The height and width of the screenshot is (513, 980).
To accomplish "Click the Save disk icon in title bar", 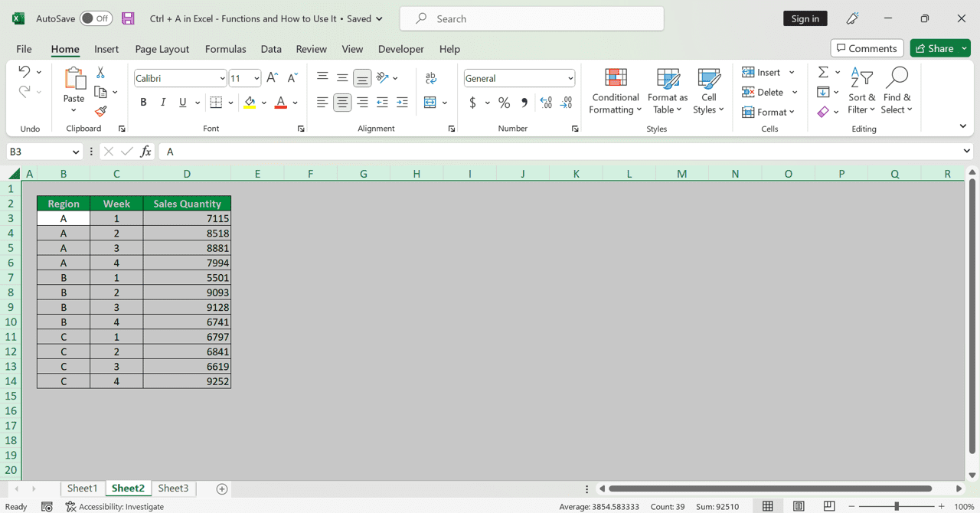I will pyautogui.click(x=128, y=18).
